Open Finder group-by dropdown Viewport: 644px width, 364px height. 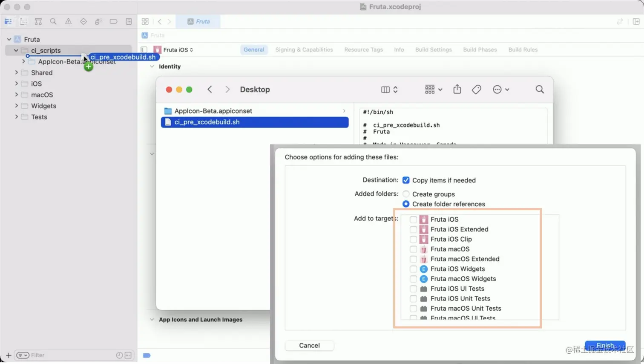(x=434, y=90)
